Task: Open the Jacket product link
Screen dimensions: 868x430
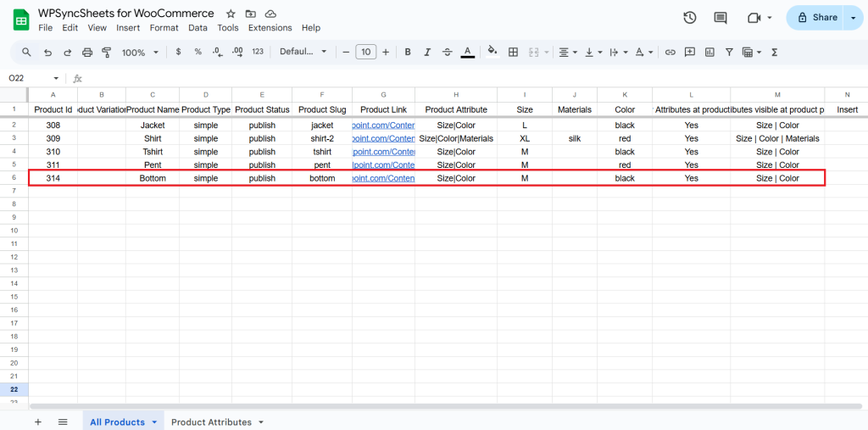Action: [x=383, y=126]
